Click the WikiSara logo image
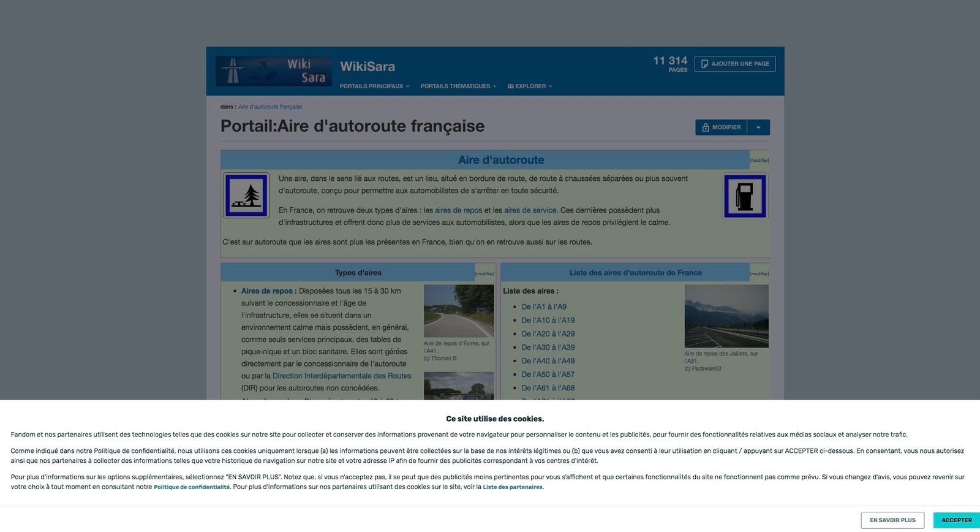This screenshot has height=532, width=980. [273, 71]
